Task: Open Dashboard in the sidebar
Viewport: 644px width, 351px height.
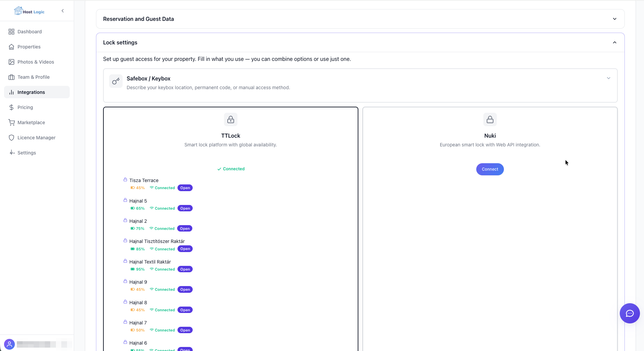Action: point(37,32)
